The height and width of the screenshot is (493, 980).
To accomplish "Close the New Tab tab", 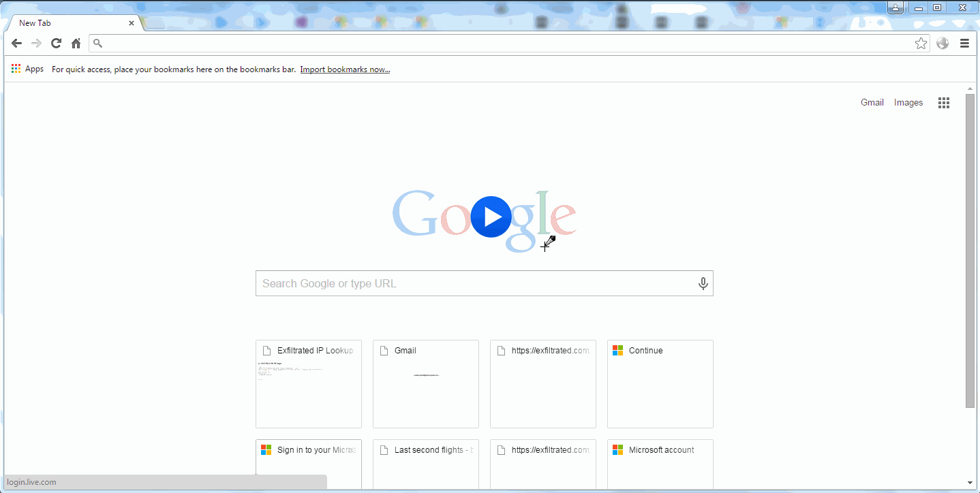I will coord(132,23).
